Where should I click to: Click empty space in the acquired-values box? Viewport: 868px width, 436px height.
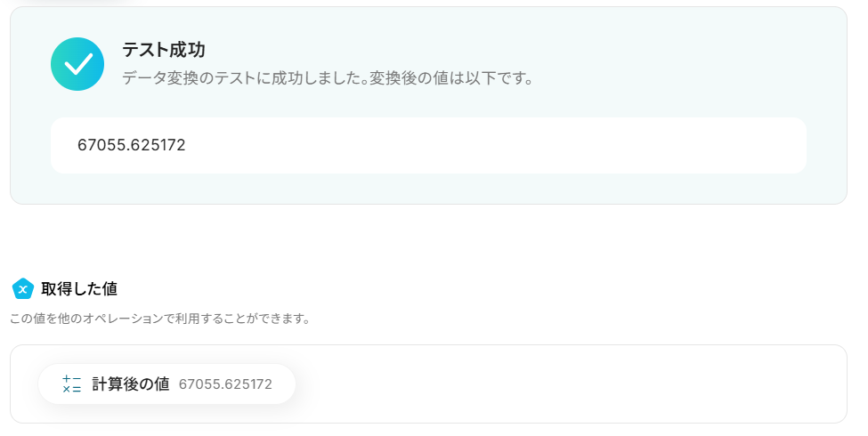click(552, 384)
